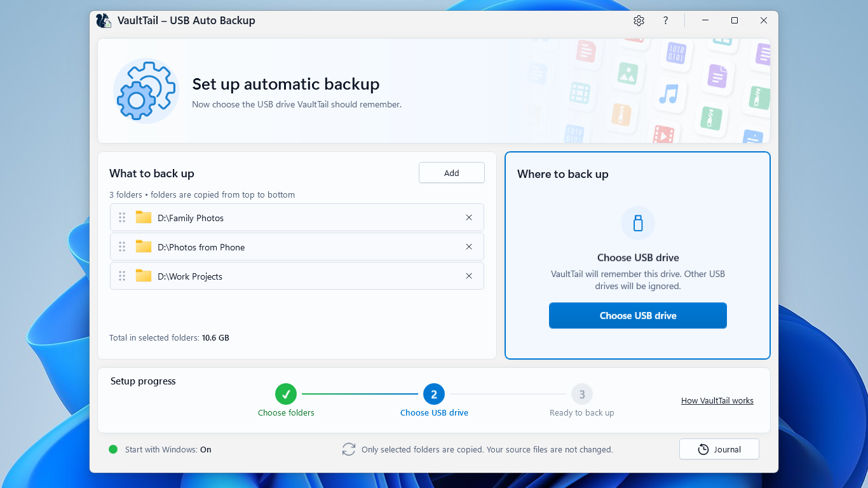Click the USB drive icon in the circle
This screenshot has height=488, width=868.
pos(638,223)
